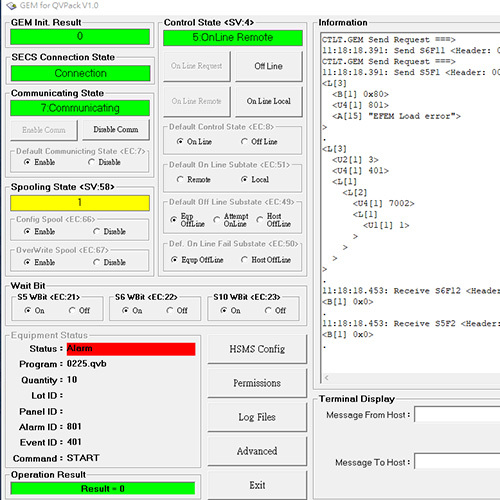Screen dimensions: 500x500
Task: Select Enable for Default Communicating State EC:7
Action: [39, 162]
